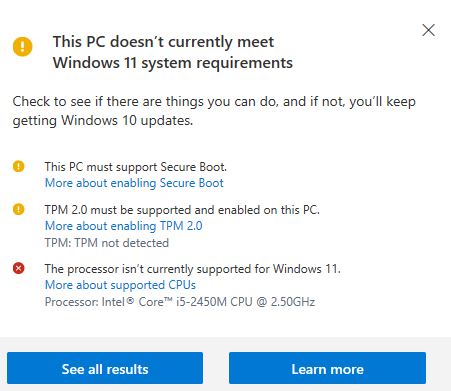Click the yellow warning icon for Secure Boot

pos(19,166)
